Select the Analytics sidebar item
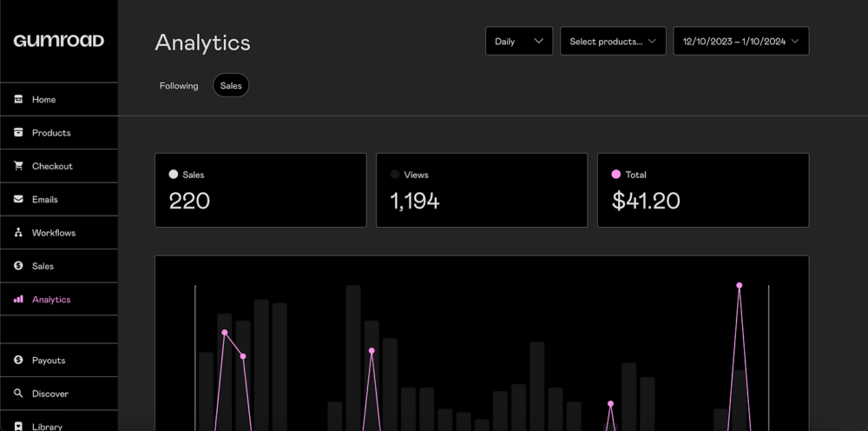 point(59,299)
